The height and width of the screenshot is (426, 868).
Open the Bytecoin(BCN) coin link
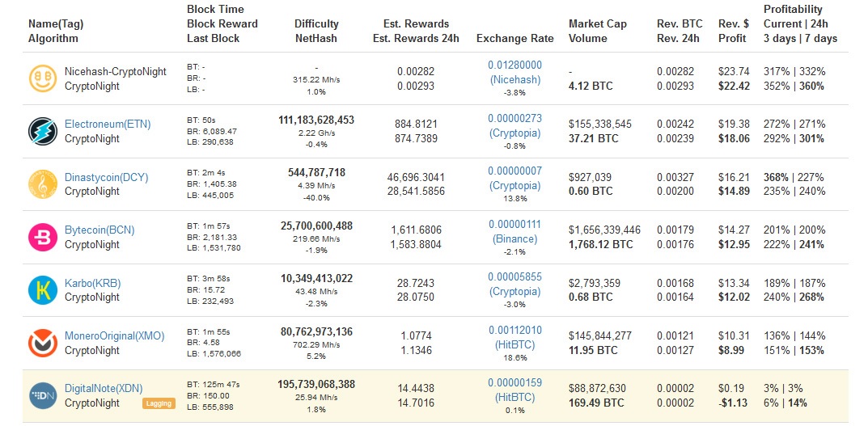click(100, 230)
